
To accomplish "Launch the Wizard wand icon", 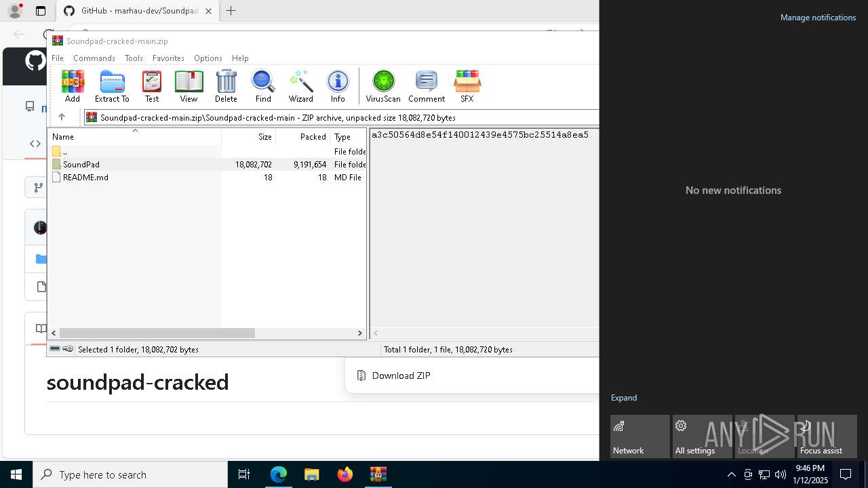I will pos(300,86).
